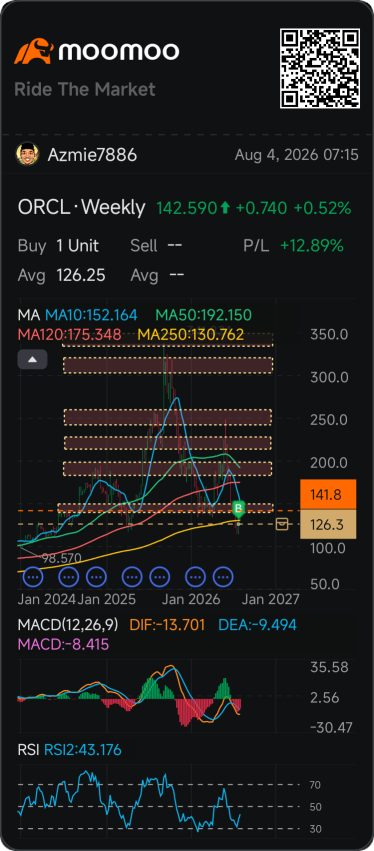Click the Sell label
The width and height of the screenshot is (374, 851).
pos(143,246)
